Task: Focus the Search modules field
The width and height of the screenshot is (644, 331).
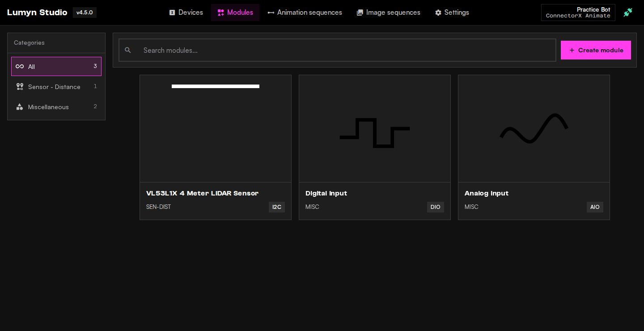Action: pyautogui.click(x=337, y=50)
